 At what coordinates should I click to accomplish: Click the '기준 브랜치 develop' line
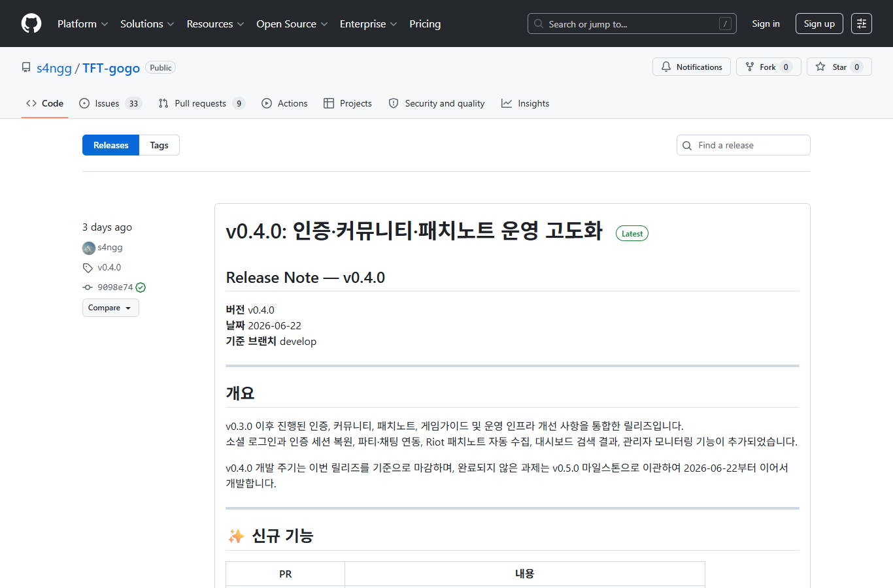click(271, 341)
